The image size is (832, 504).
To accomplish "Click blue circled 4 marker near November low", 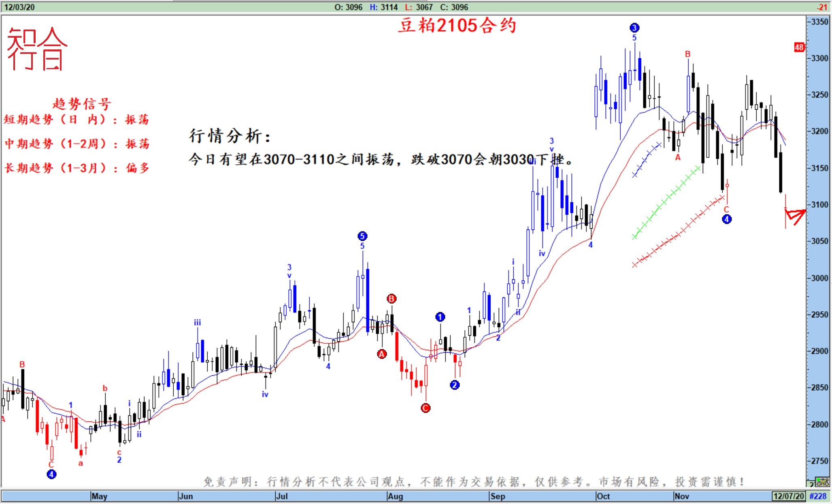I will (727, 219).
